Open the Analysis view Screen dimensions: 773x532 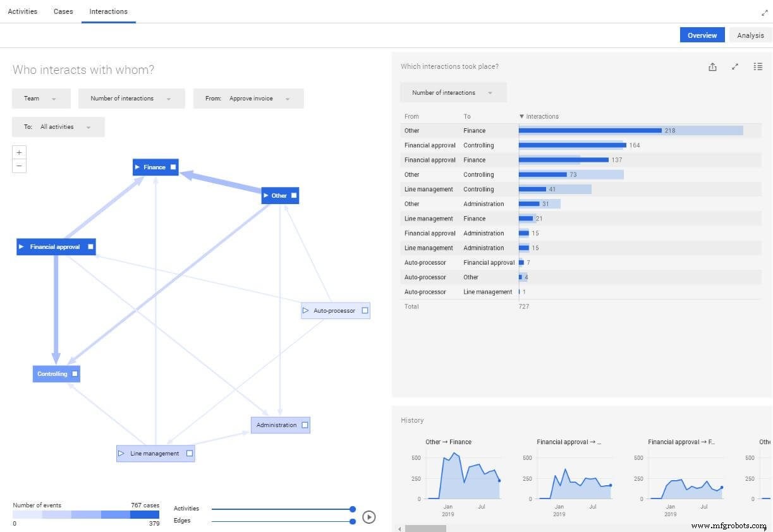pos(750,35)
